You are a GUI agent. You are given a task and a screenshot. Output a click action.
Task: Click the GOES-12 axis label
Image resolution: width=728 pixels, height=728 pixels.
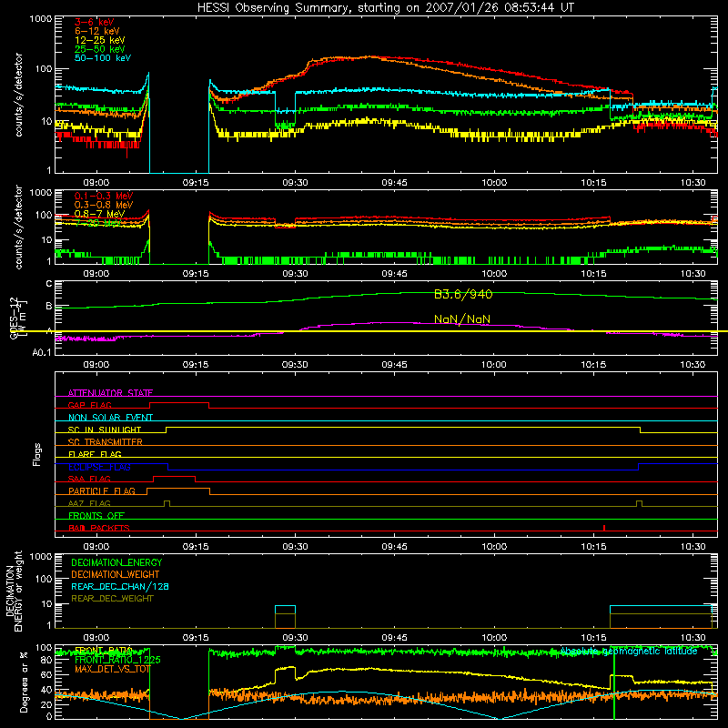tap(16, 318)
